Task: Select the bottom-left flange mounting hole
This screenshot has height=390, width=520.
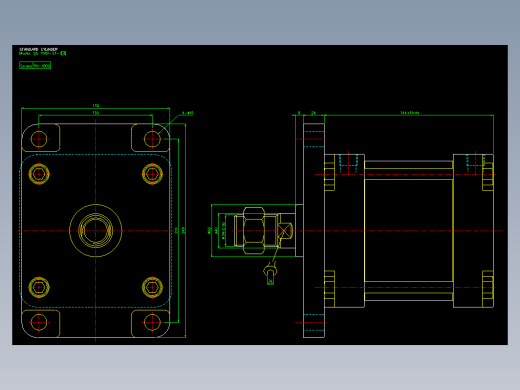Action: pos(39,322)
